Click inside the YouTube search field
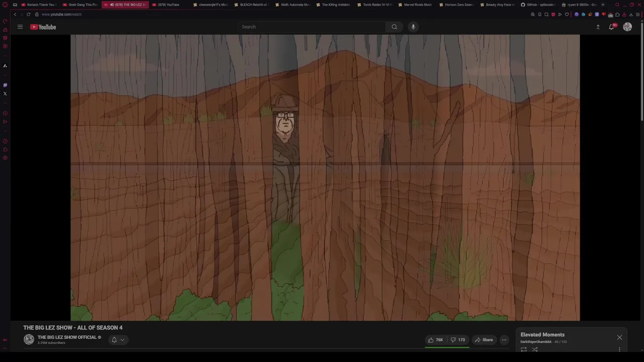The width and height of the screenshot is (644, 362). pyautogui.click(x=312, y=27)
